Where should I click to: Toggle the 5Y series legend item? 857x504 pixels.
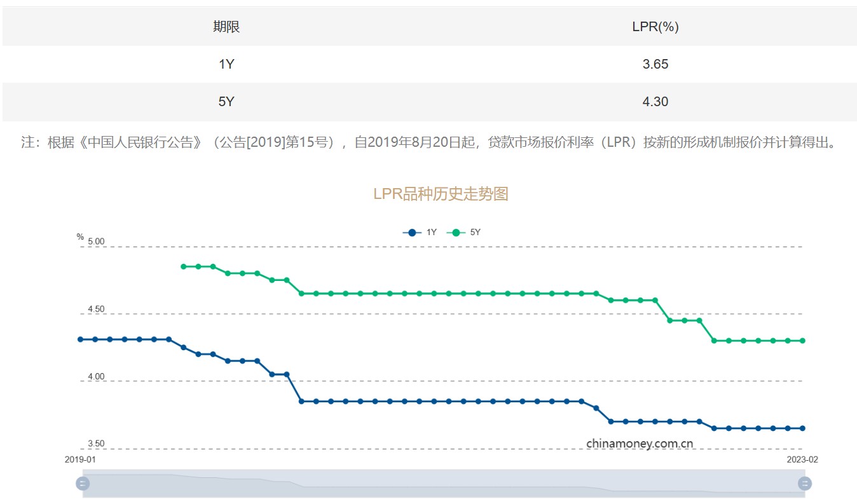pos(463,233)
